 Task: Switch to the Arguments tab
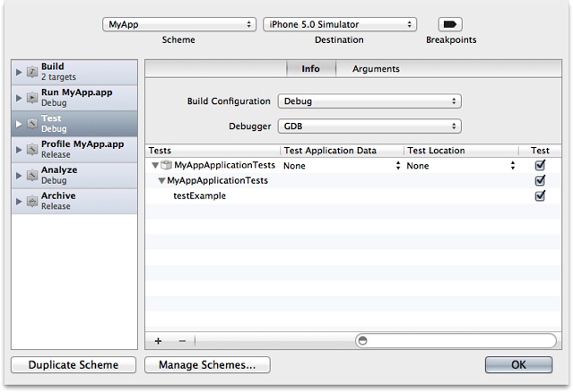click(x=376, y=69)
